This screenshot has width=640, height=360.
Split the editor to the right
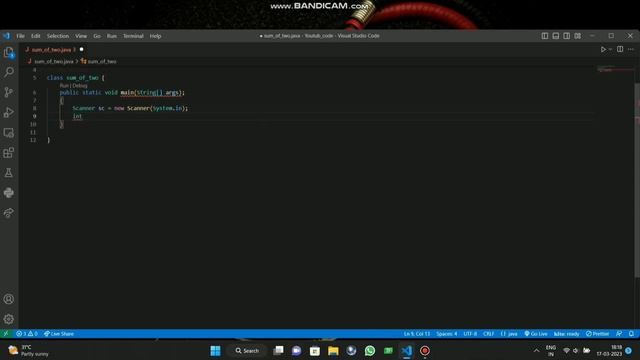(x=620, y=49)
